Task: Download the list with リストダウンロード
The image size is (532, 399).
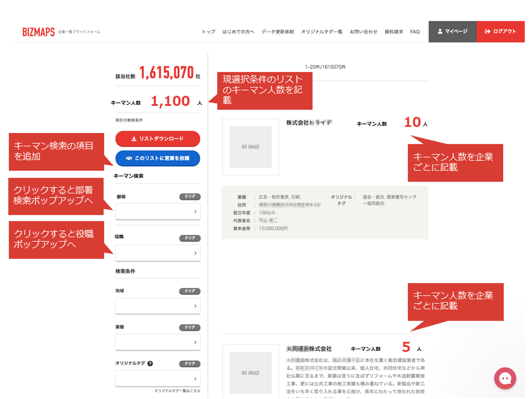Action: [x=157, y=139]
